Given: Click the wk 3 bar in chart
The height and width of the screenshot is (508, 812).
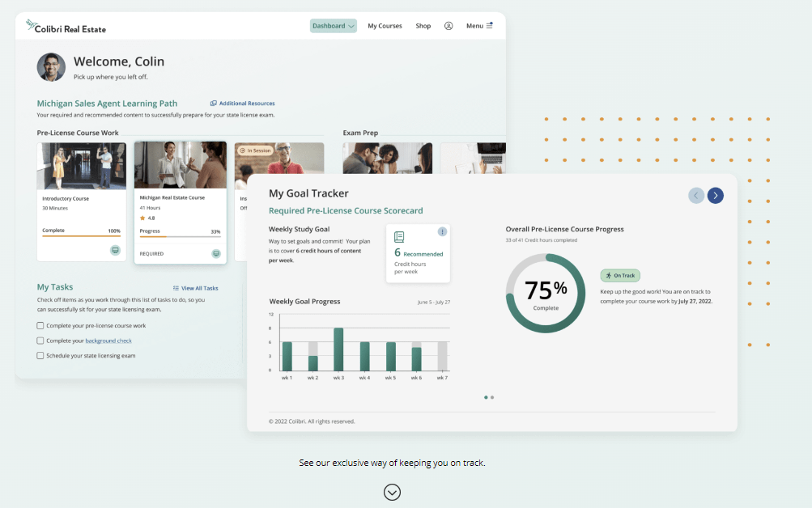Looking at the screenshot, I should (x=338, y=349).
